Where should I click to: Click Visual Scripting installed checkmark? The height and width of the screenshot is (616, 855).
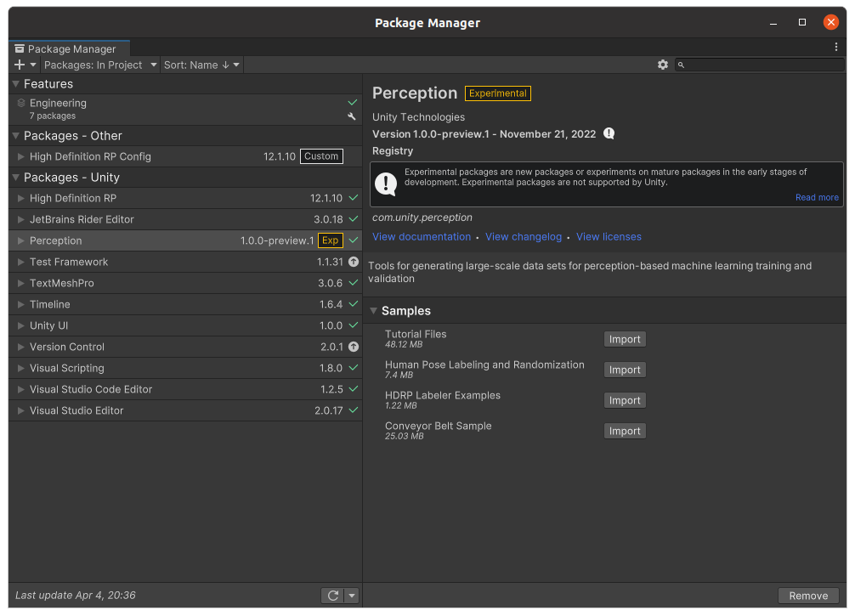point(354,368)
